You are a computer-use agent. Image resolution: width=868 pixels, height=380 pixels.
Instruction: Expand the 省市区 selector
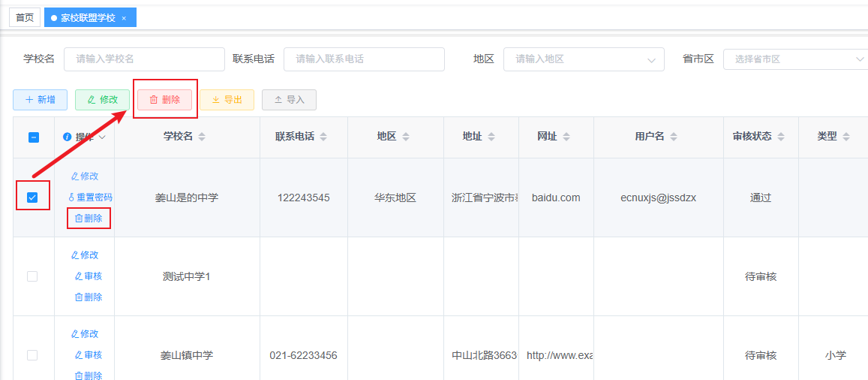pyautogui.click(x=795, y=59)
